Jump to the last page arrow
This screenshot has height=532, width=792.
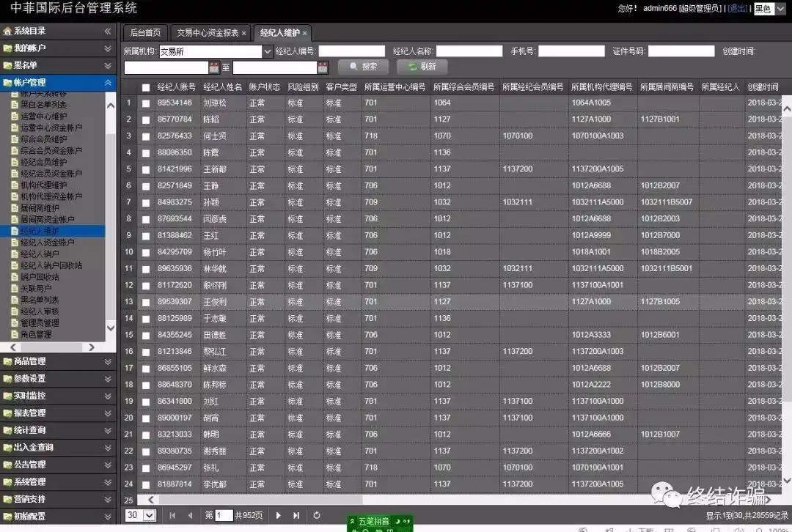click(x=296, y=515)
